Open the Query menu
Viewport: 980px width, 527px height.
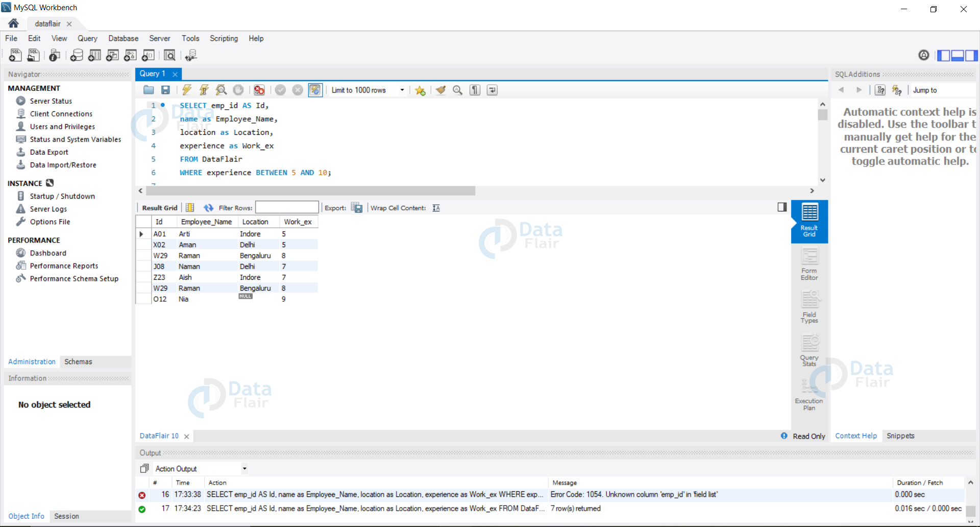coord(87,38)
